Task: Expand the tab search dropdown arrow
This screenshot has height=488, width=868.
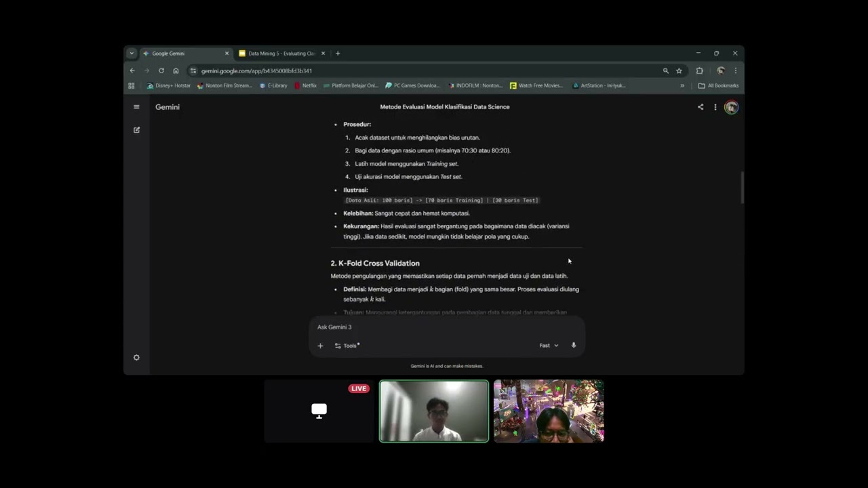Action: pyautogui.click(x=132, y=54)
